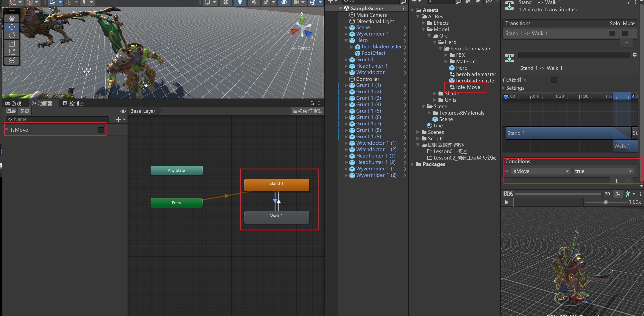Open IsMove condition parameter dropdown
The height and width of the screenshot is (316, 644).
click(541, 171)
